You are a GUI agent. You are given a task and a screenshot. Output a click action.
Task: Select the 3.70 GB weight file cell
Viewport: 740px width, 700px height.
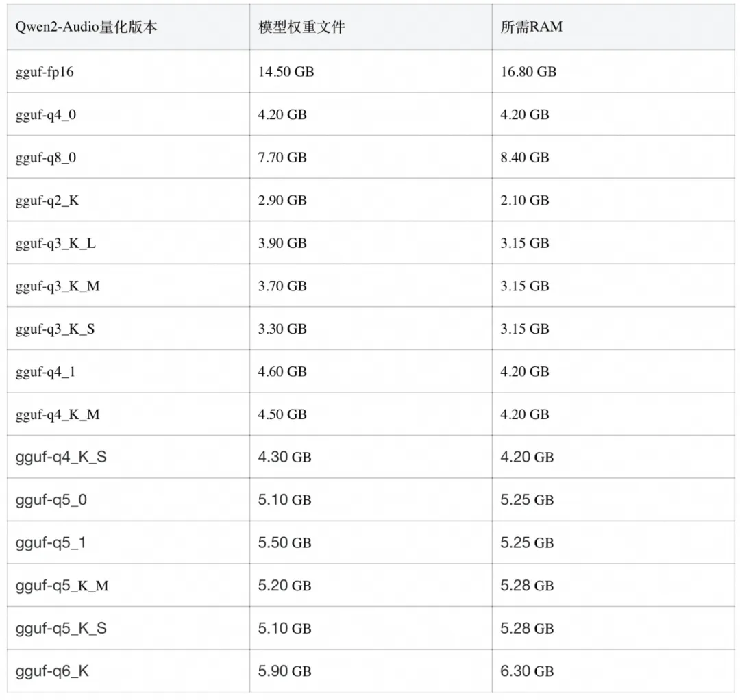point(282,286)
